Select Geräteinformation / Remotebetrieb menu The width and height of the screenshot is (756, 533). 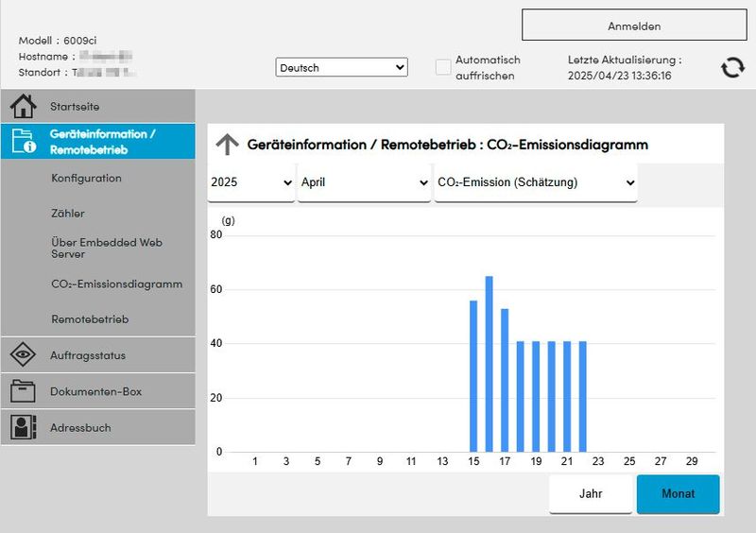point(98,142)
